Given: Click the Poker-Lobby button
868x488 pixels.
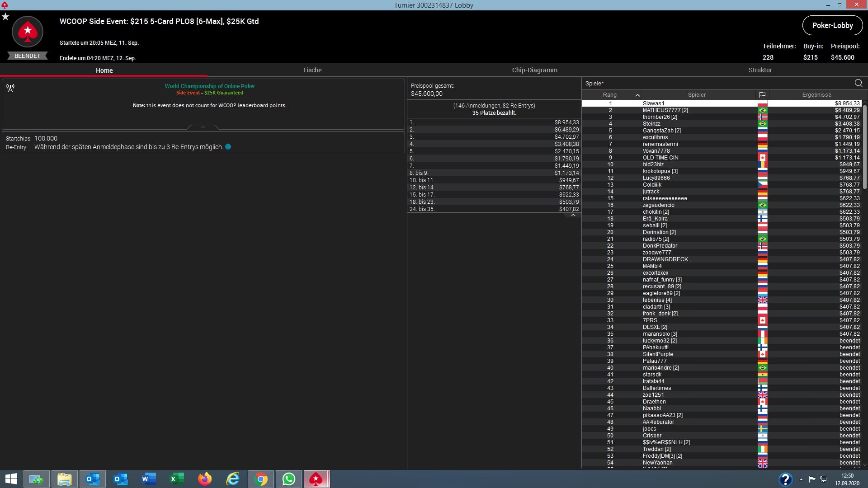Looking at the screenshot, I should (832, 25).
